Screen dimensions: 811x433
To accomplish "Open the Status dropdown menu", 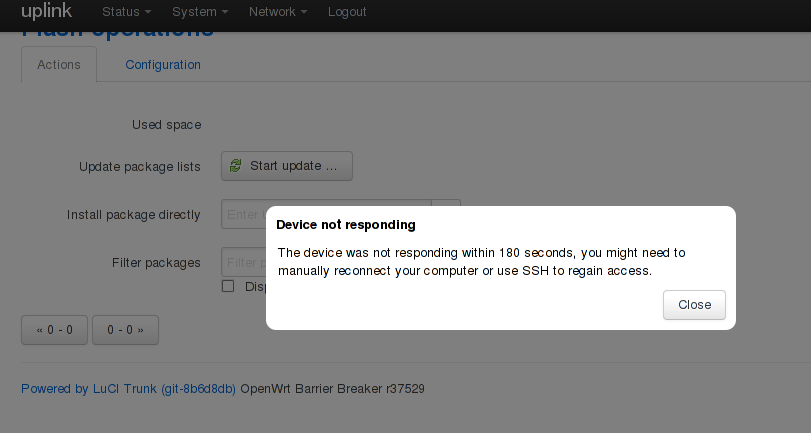I will (x=126, y=12).
